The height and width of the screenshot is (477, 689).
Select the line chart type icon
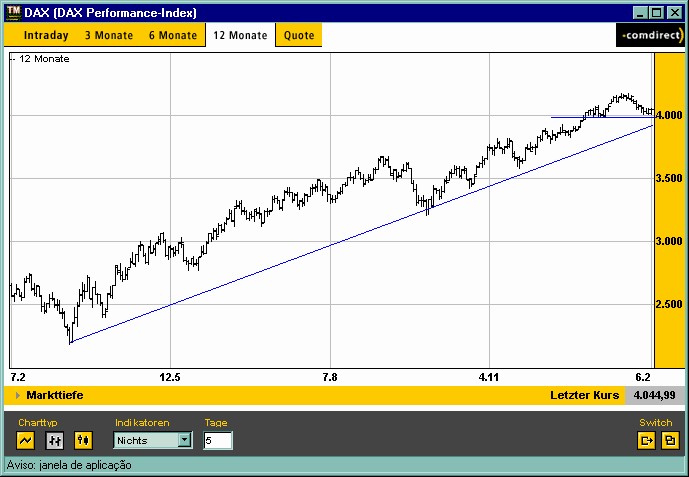coord(25,440)
